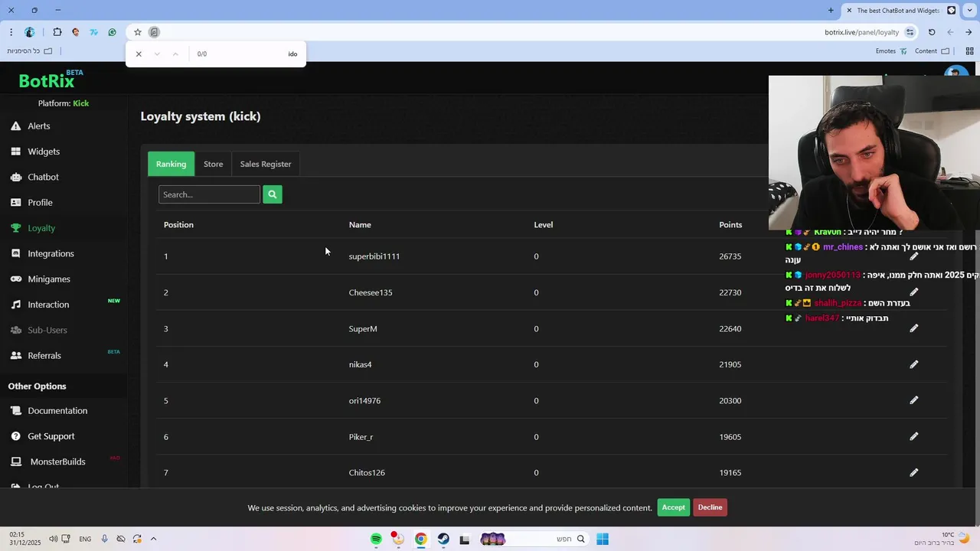Viewport: 980px width, 551px height.
Task: Open the Interaction section
Action: pyautogui.click(x=48, y=305)
